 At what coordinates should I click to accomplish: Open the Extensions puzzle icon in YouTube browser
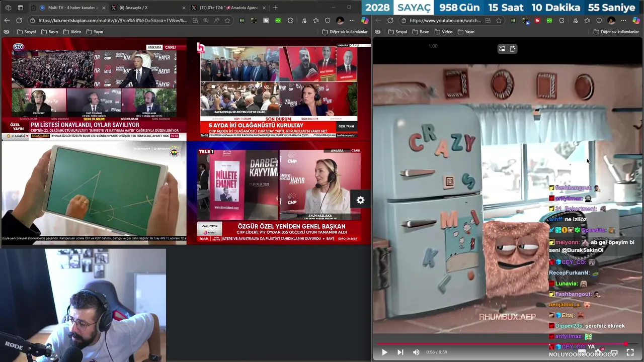(561, 21)
